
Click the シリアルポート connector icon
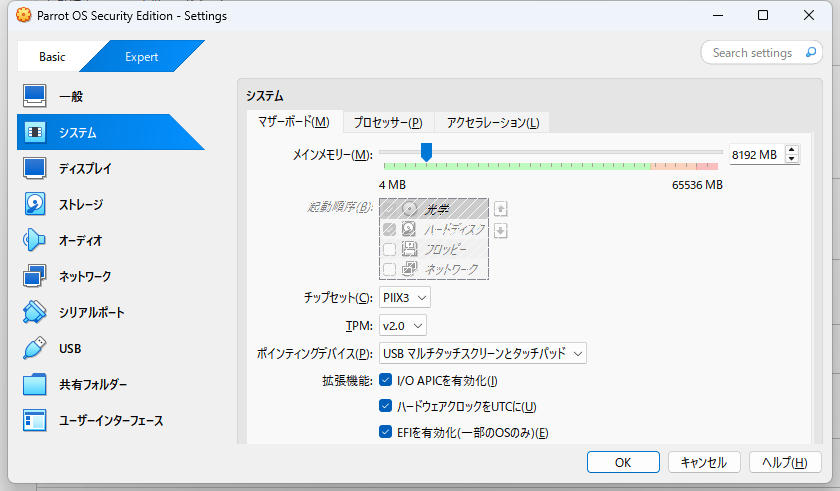coord(35,312)
